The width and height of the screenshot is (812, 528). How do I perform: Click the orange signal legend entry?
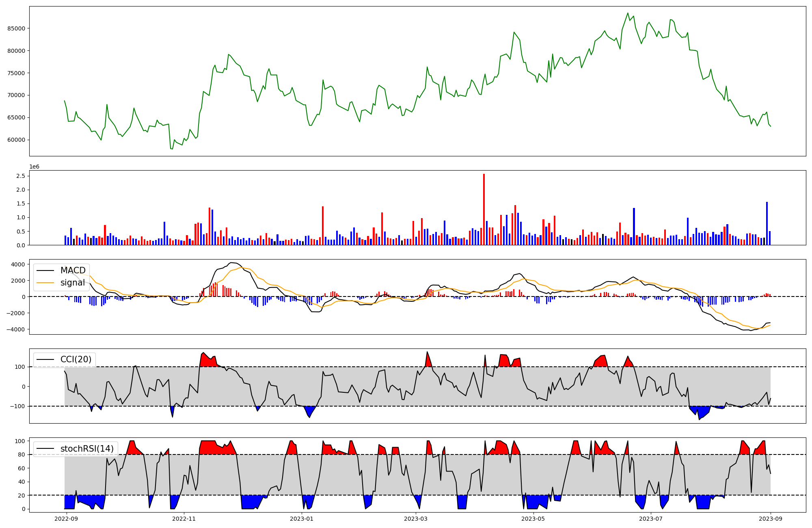click(x=73, y=283)
